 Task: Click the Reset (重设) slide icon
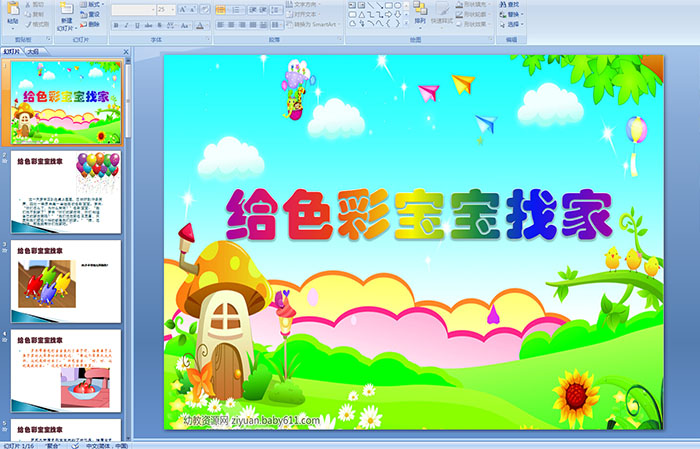[83, 14]
